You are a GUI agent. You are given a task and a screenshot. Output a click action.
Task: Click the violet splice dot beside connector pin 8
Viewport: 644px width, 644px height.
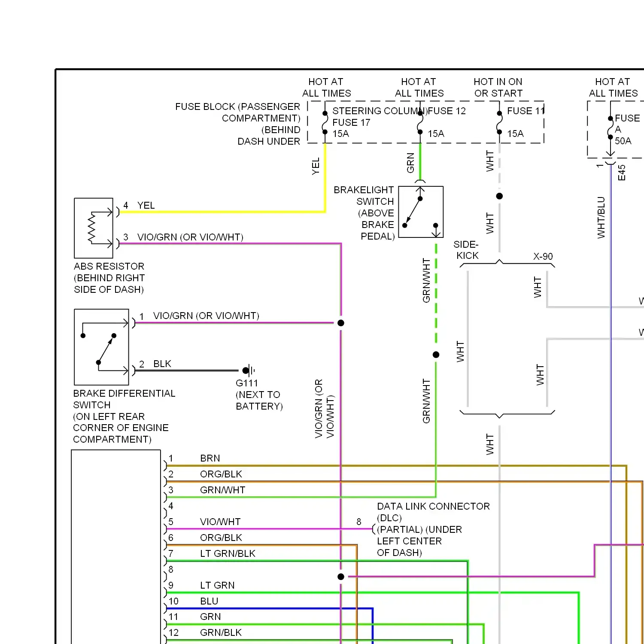341,577
